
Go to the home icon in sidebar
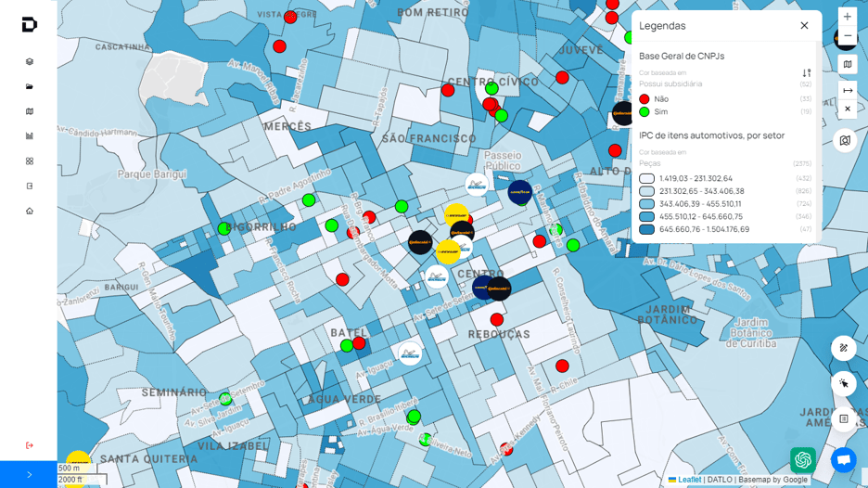point(30,211)
